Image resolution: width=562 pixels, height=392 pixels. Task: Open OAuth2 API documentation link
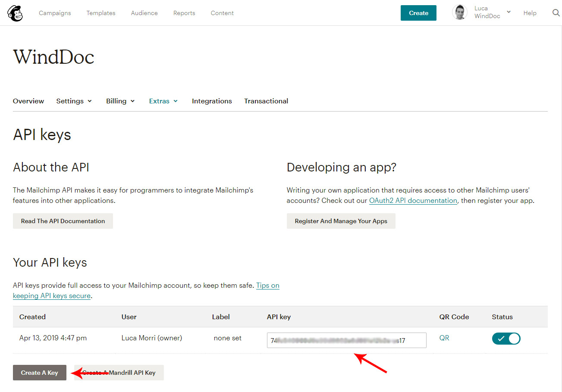413,201
